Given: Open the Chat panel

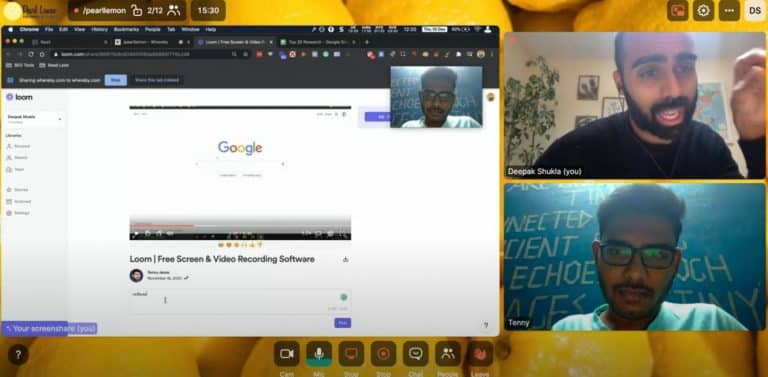Looking at the screenshot, I should tap(415, 353).
